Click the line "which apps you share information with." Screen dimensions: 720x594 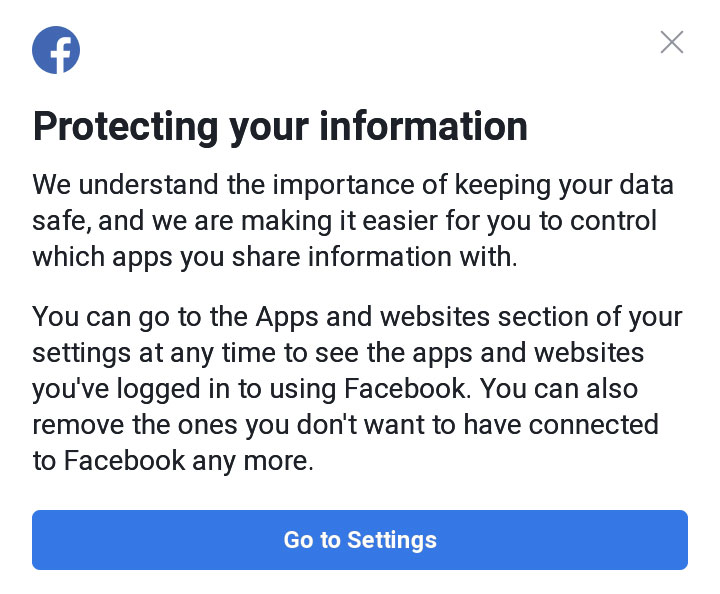(x=275, y=257)
